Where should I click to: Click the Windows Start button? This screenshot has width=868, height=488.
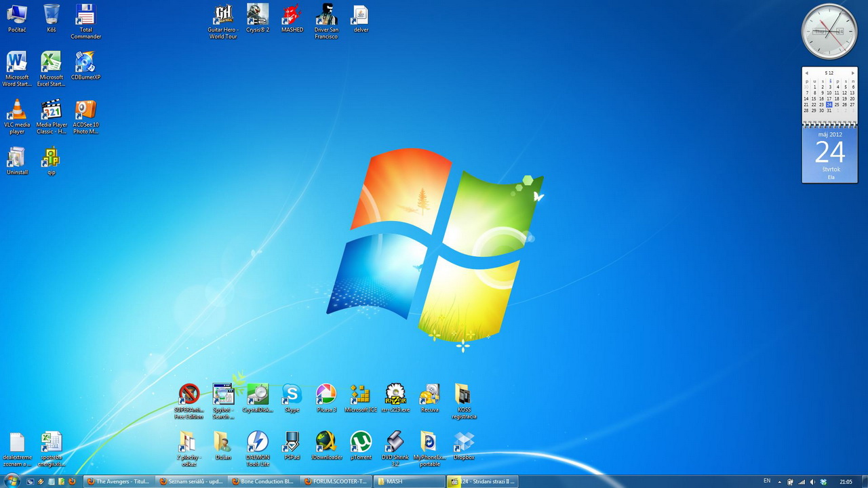tap(12, 481)
